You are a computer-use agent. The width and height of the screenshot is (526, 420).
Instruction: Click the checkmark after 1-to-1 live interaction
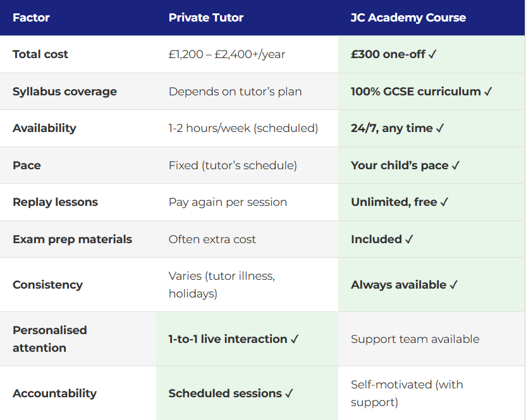pos(295,339)
